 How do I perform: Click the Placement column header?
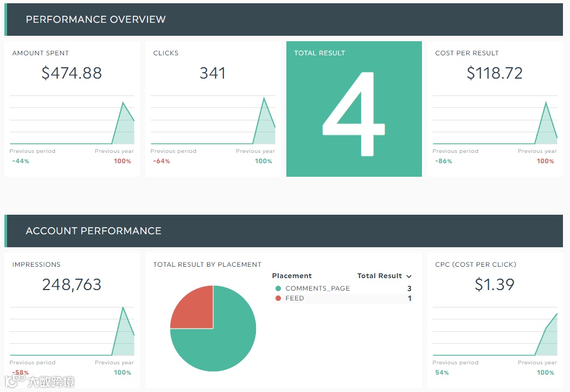[x=292, y=276]
